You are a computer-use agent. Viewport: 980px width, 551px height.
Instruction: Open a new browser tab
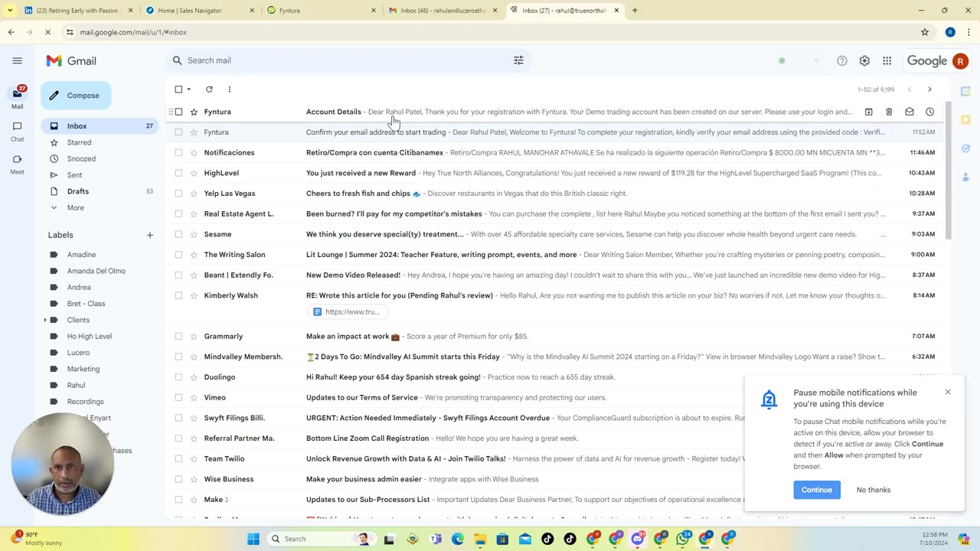click(635, 11)
